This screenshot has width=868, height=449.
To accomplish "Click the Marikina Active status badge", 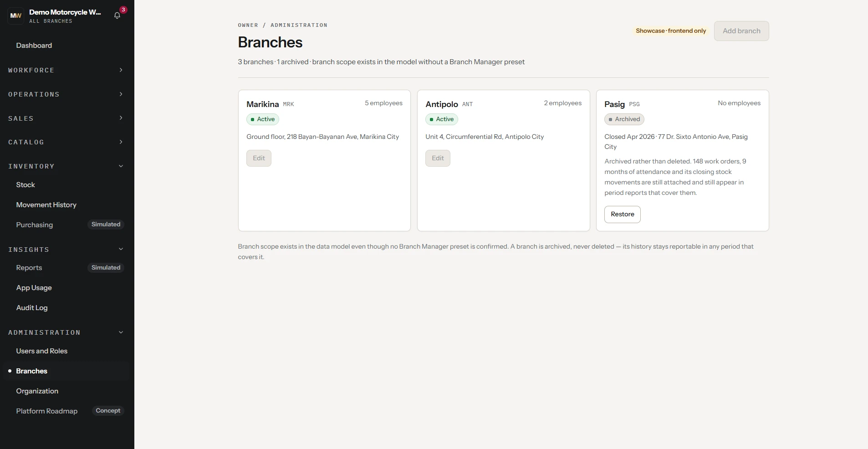I will pos(263,119).
